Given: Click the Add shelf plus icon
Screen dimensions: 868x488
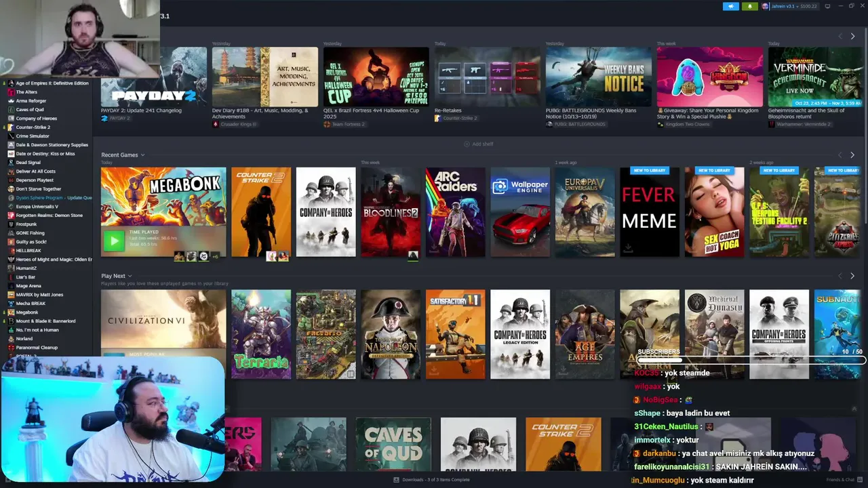Looking at the screenshot, I should click(467, 144).
